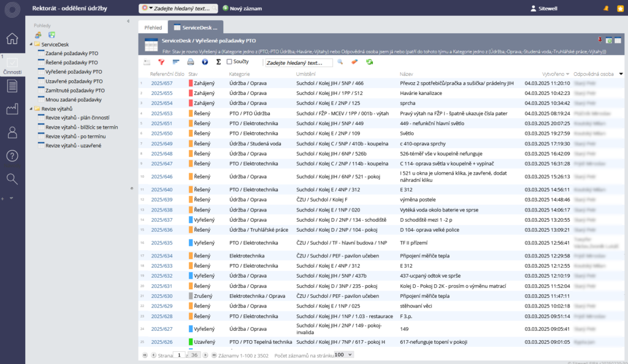Image resolution: width=628 pixels, height=364 pixels.
Task: Switch to the Přehled tab
Action: [x=153, y=28]
